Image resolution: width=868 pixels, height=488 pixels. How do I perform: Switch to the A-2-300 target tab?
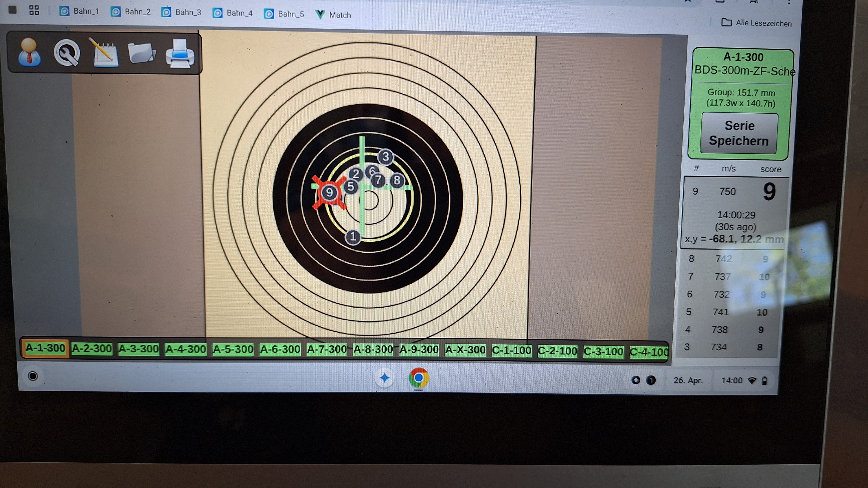92,348
